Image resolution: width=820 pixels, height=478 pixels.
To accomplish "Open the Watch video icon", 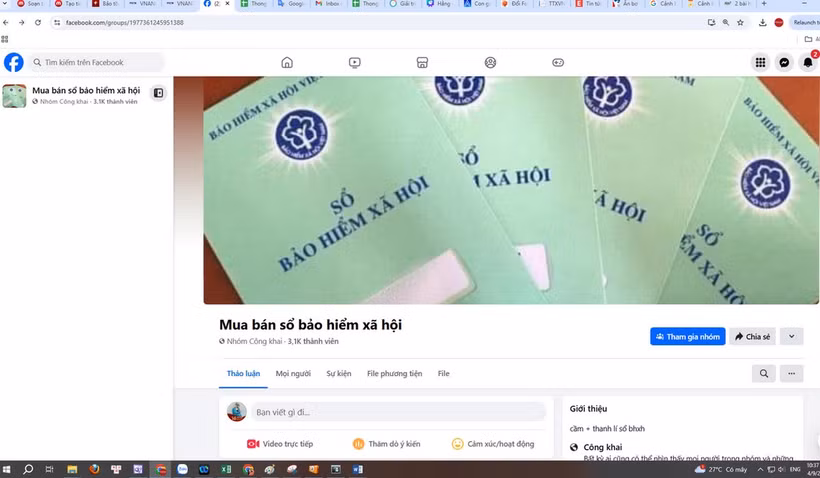I will point(355,63).
